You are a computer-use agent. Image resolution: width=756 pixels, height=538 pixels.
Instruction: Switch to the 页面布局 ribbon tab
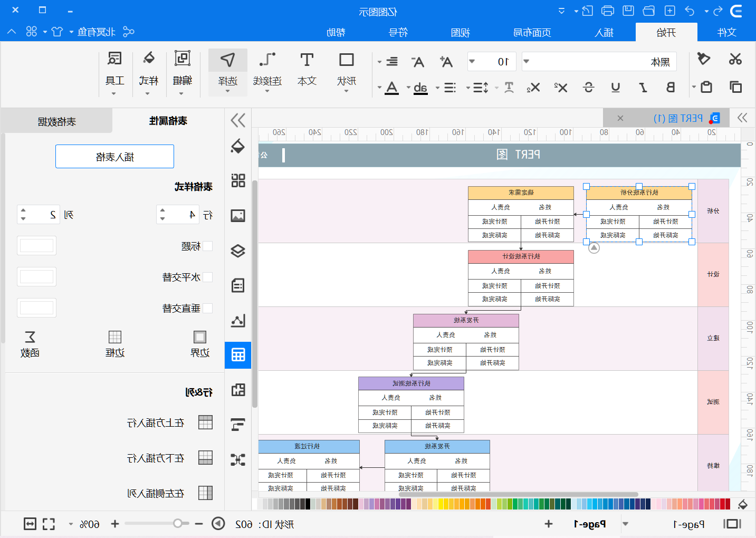(532, 33)
